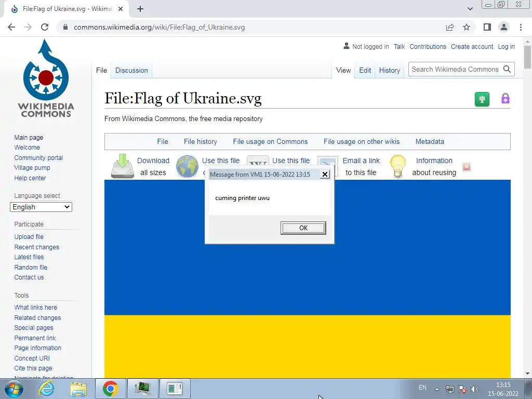Screen dimensions: 532x399
Task: Jump to File usage on Commons
Action: pyautogui.click(x=270, y=141)
